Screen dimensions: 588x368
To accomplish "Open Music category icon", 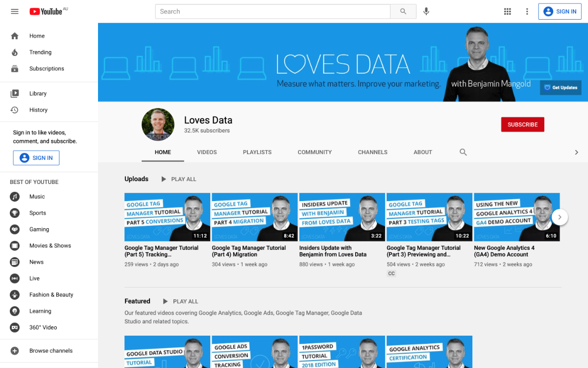I will tap(15, 197).
